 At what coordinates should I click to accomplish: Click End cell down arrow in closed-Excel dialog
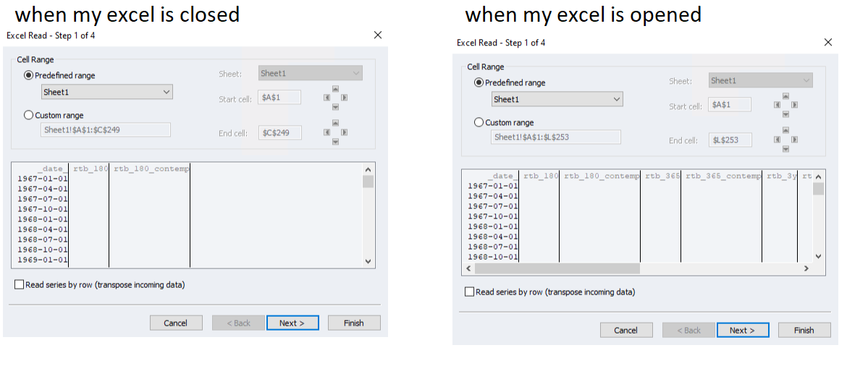click(335, 142)
